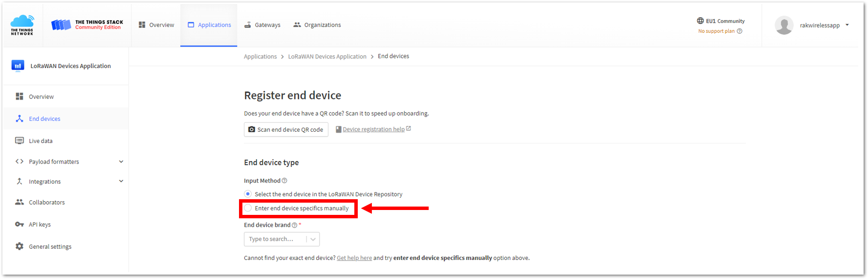Open the top Overview tab
The image size is (868, 279).
(x=156, y=25)
